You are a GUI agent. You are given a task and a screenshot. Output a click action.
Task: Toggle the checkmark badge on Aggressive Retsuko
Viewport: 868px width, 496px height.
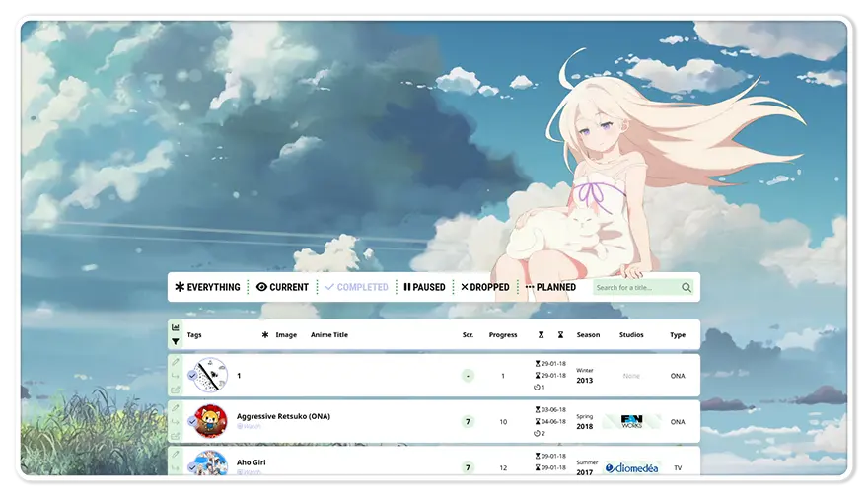(x=192, y=422)
